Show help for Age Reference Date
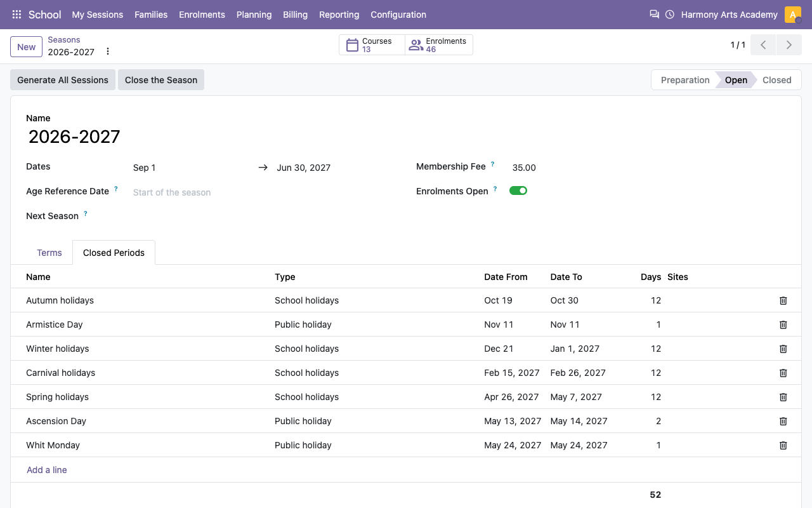 [115, 189]
